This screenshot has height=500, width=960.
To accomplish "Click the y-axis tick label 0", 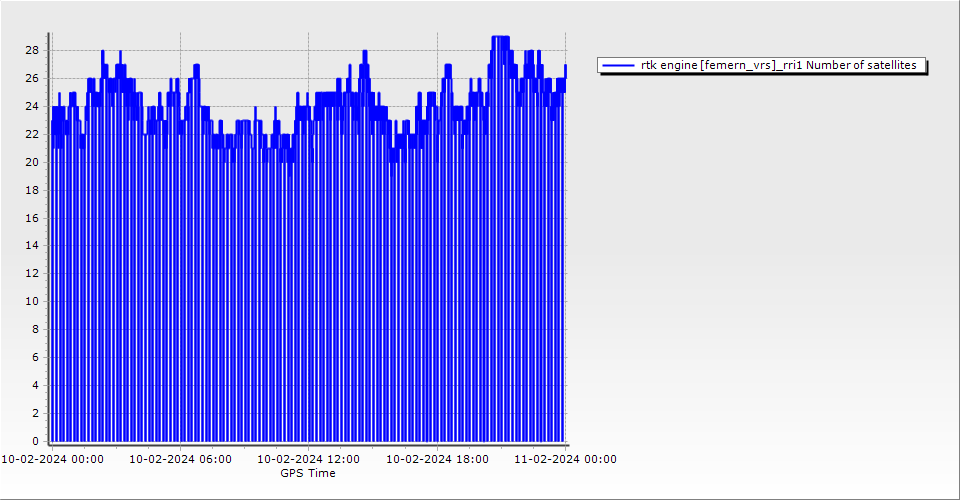I will (35, 441).
